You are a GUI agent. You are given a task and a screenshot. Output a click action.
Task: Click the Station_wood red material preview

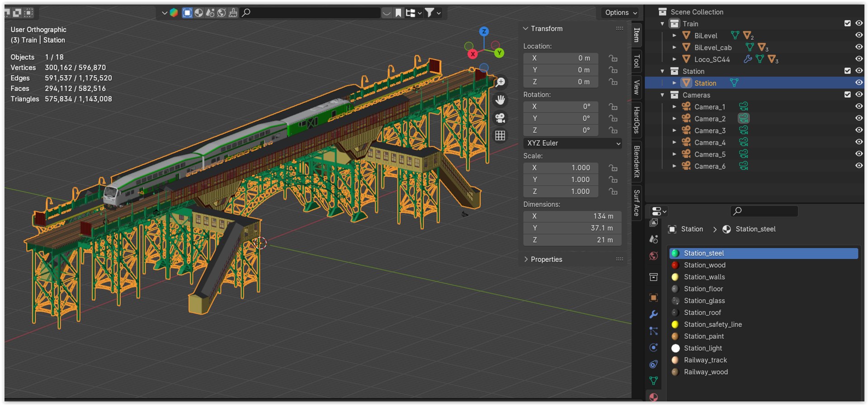coord(675,265)
